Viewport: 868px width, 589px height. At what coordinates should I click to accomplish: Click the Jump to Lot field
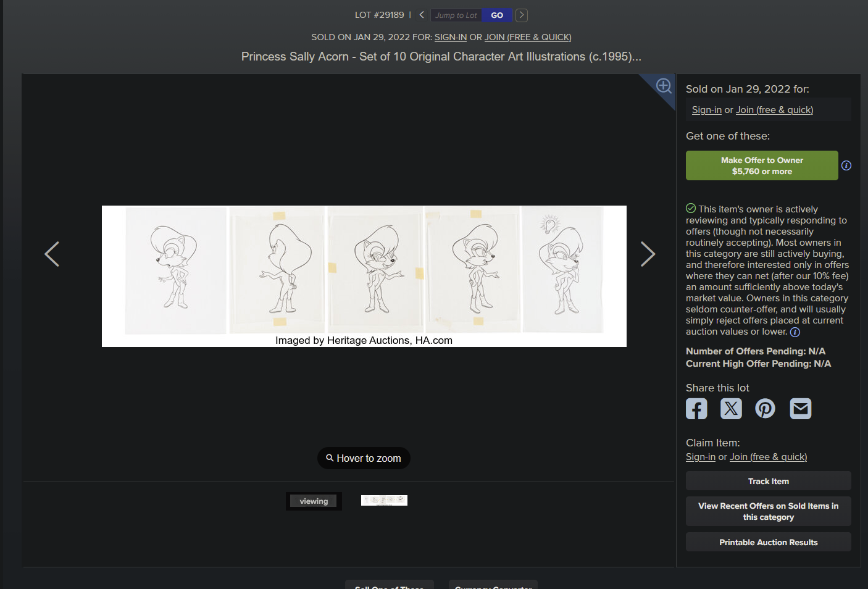pyautogui.click(x=456, y=15)
